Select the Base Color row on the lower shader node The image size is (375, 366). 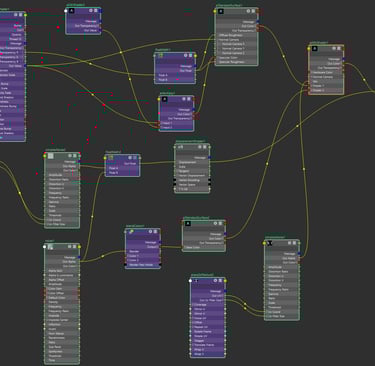click(204, 247)
